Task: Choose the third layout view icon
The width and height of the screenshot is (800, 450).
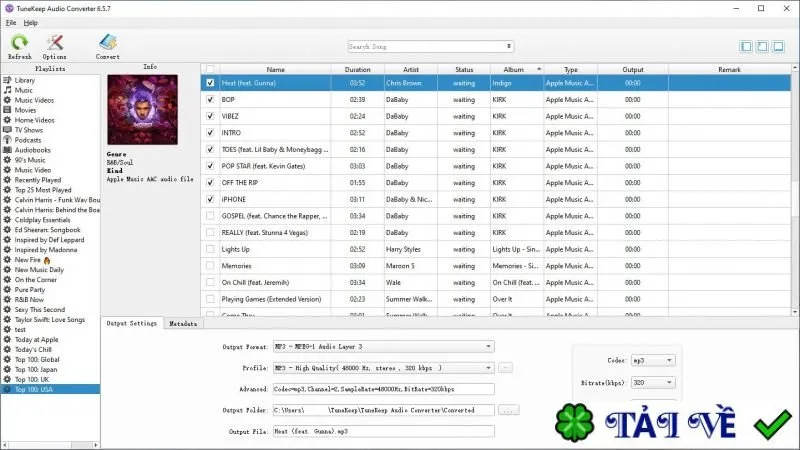Action: point(779,46)
